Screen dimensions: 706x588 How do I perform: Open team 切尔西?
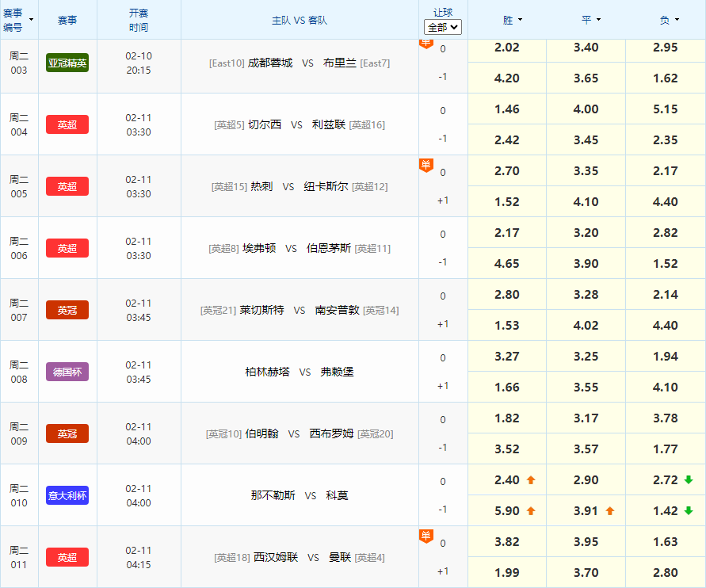pyautogui.click(x=265, y=124)
